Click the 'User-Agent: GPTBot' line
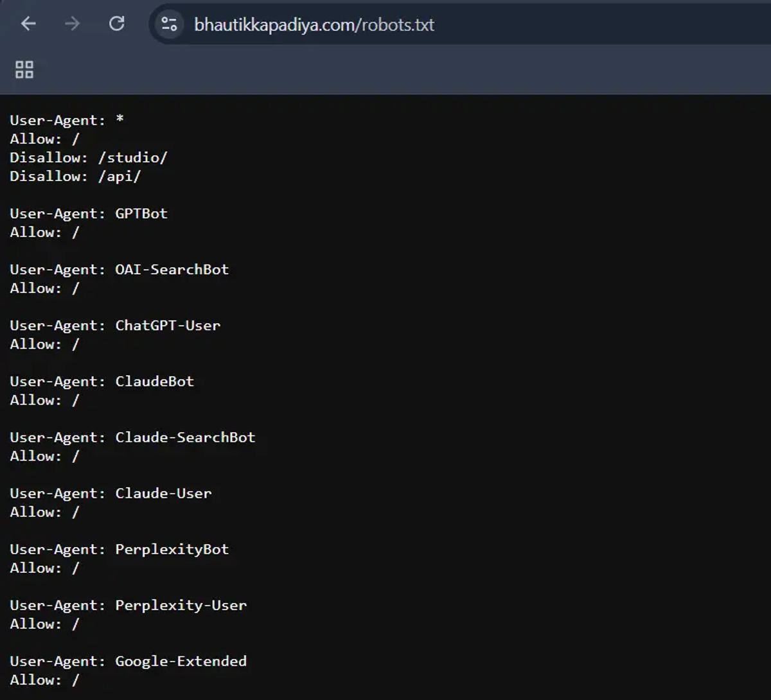This screenshot has width=771, height=700. (x=89, y=213)
